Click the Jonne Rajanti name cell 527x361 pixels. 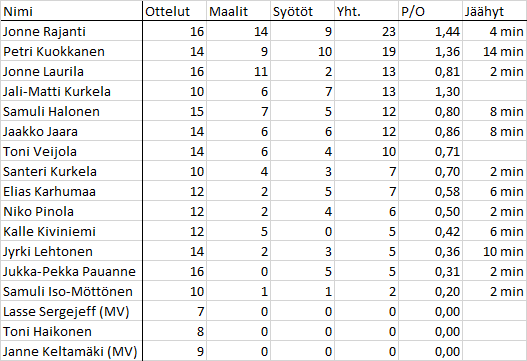tap(71, 31)
